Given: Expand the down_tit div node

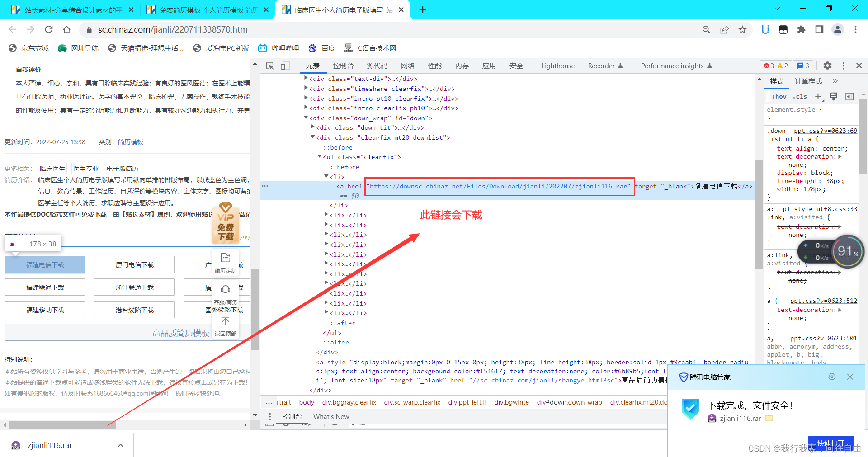Looking at the screenshot, I should point(313,127).
